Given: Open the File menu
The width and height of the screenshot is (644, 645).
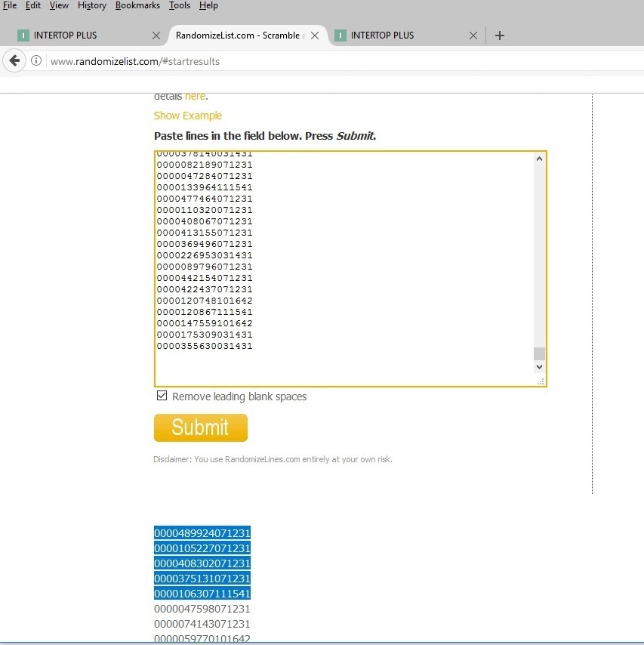Looking at the screenshot, I should pos(10,6).
